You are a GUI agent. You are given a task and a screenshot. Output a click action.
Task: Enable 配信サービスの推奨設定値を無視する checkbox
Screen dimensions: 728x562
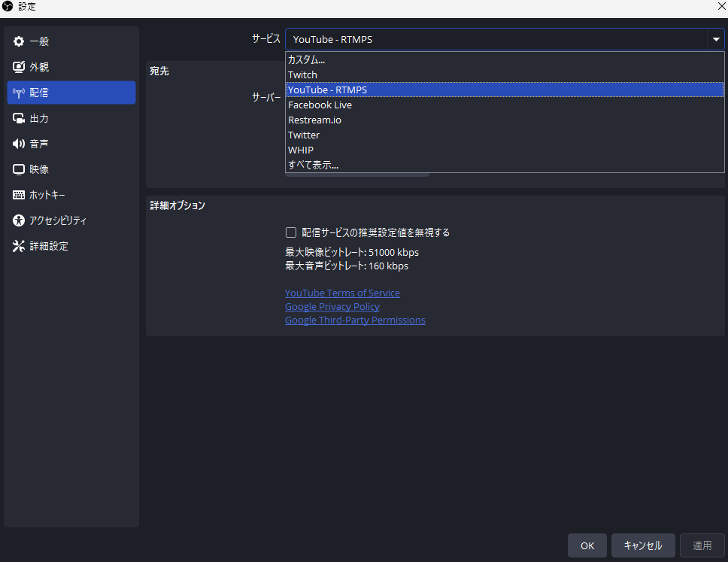click(291, 232)
